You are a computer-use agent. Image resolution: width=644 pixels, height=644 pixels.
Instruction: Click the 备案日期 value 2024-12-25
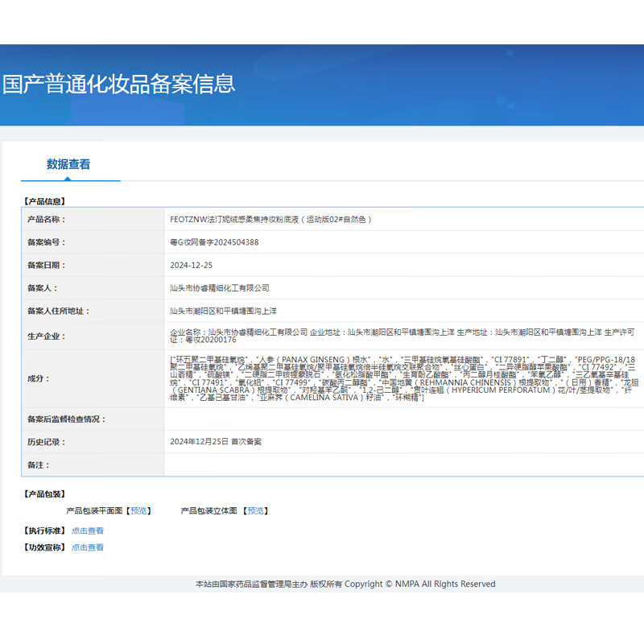[x=192, y=265]
